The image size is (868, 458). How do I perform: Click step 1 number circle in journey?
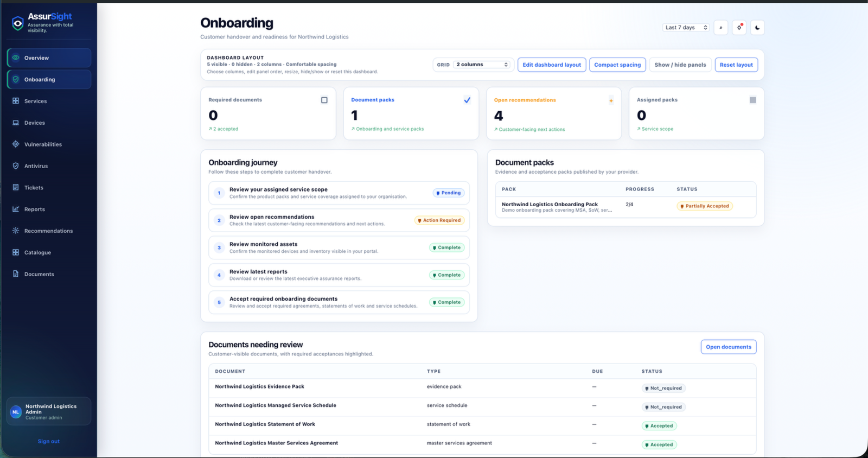tap(219, 193)
